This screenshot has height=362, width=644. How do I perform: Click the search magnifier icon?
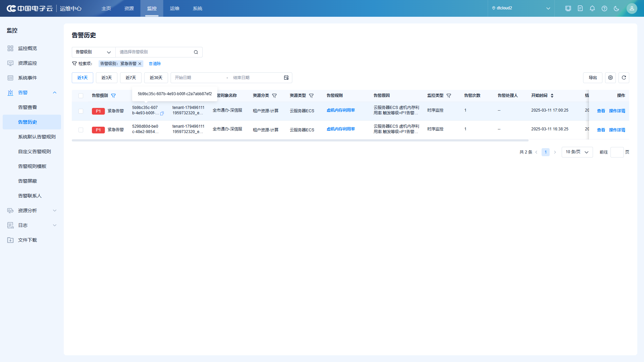tap(196, 52)
